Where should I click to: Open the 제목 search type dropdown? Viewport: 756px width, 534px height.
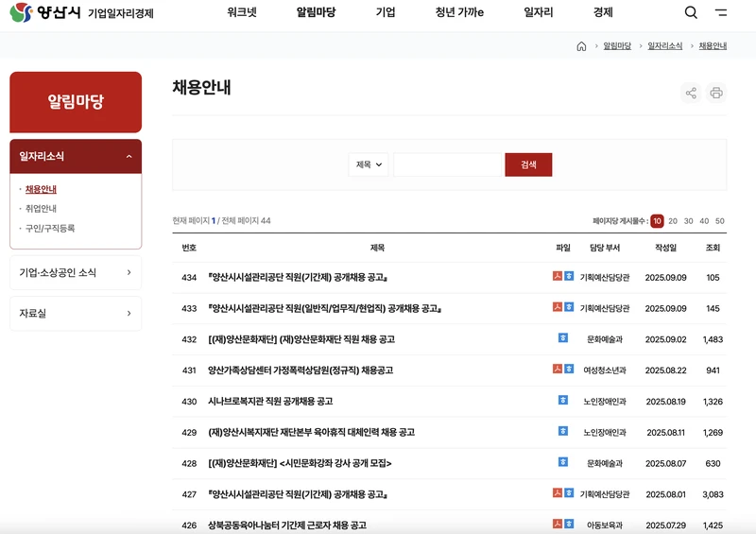[x=369, y=164]
